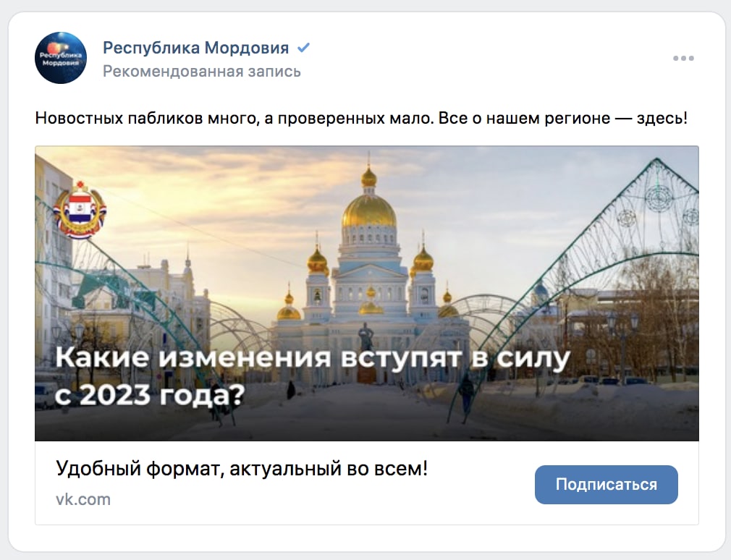The height and width of the screenshot is (560, 731).
Task: Open the three-dot post options menu
Action: click(x=683, y=58)
